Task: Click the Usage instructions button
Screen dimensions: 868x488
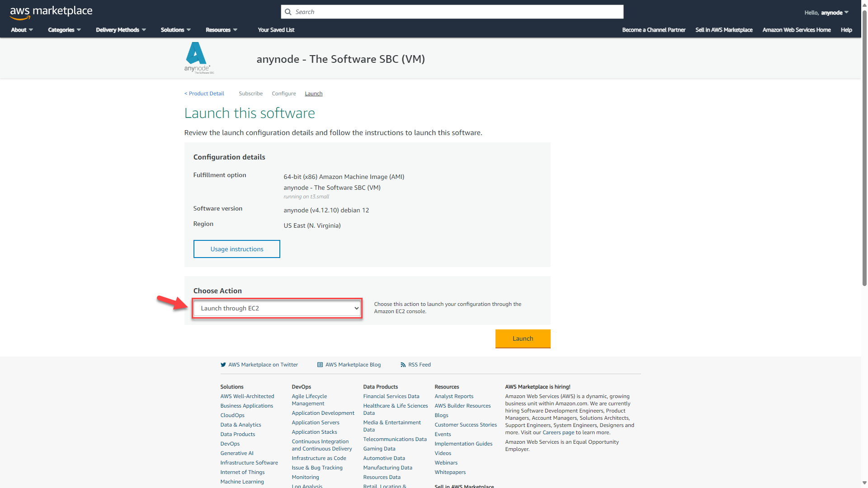Action: (237, 249)
